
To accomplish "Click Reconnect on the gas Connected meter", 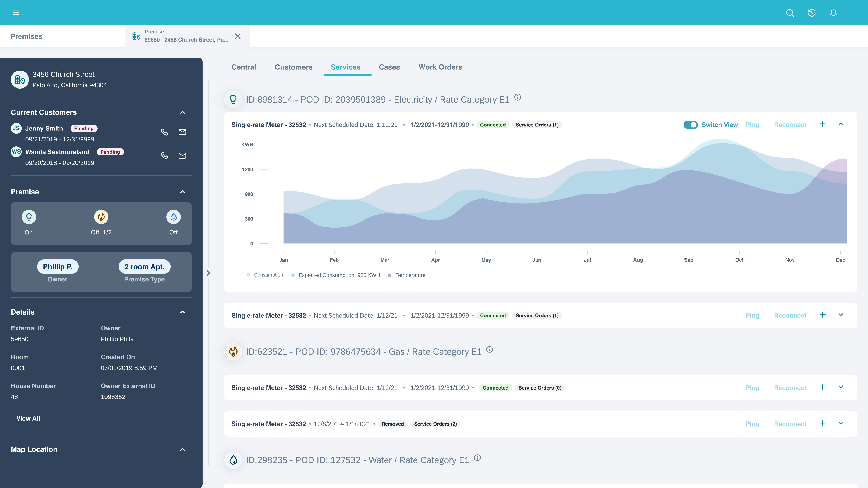I will (790, 388).
